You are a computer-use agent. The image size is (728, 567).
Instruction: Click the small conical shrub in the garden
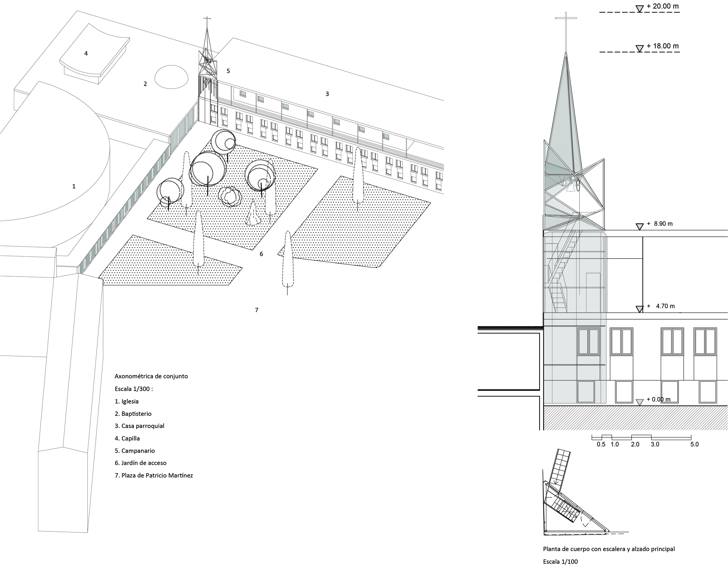click(x=253, y=213)
